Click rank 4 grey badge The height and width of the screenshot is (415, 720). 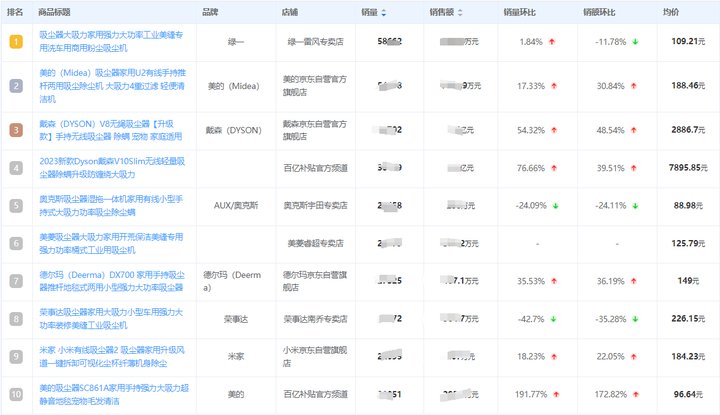pos(16,168)
